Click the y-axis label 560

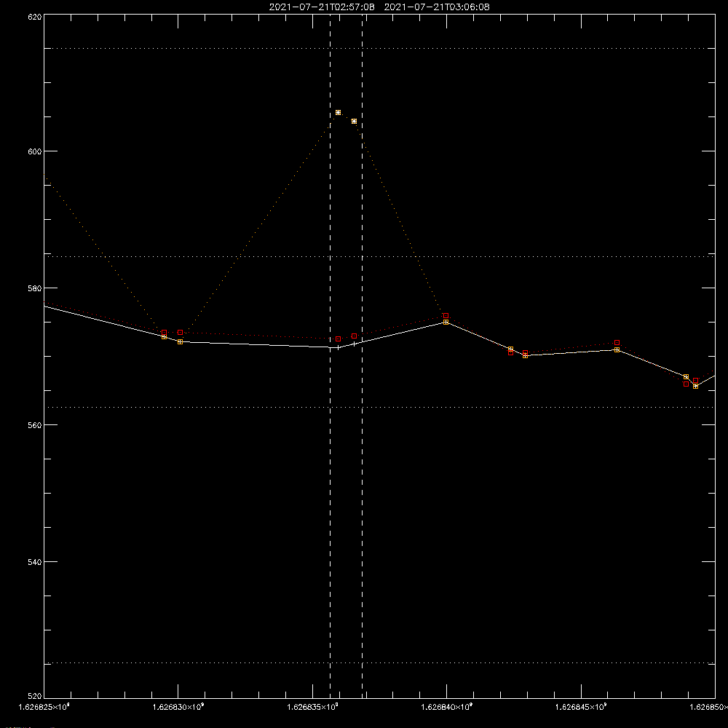click(36, 425)
